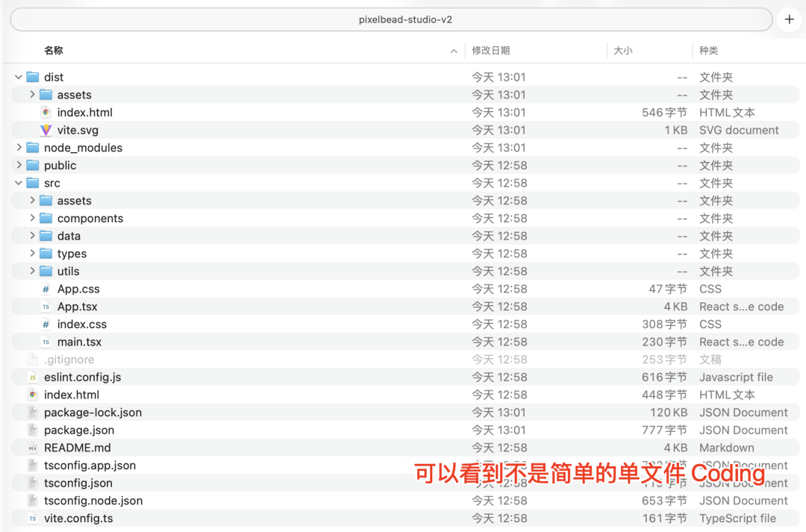Sort by the 名称 column header
This screenshot has height=532, width=806.
pyautogui.click(x=54, y=51)
